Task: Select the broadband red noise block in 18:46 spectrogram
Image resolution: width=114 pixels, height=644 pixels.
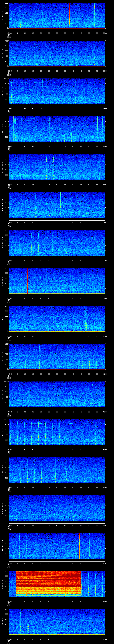Action: pyautogui.click(x=49, y=583)
